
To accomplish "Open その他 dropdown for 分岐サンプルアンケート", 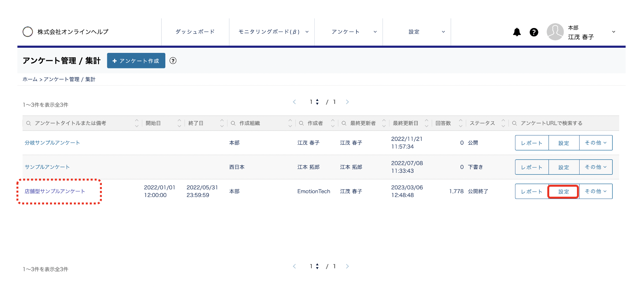I will tap(596, 143).
